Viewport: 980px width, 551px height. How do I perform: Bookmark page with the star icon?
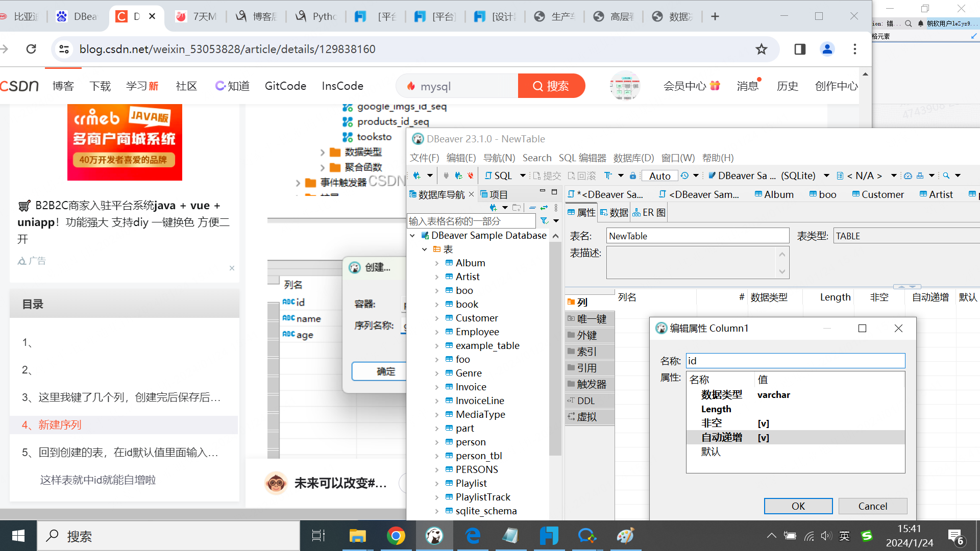(761, 49)
